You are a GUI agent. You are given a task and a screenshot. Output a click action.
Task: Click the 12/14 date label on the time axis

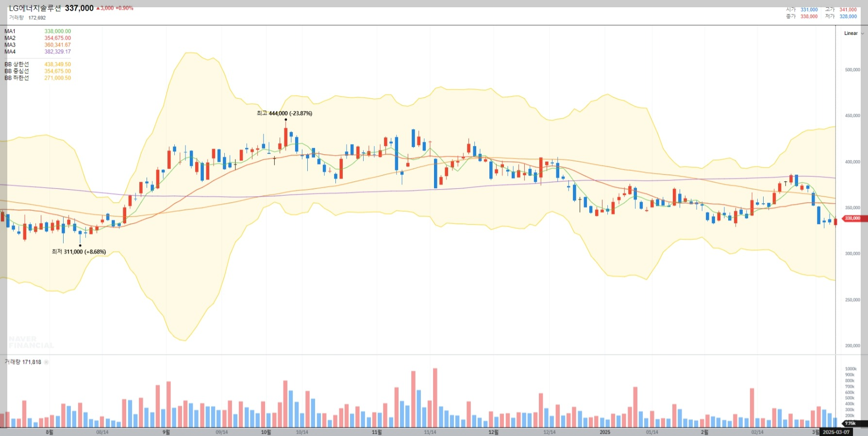(550, 432)
